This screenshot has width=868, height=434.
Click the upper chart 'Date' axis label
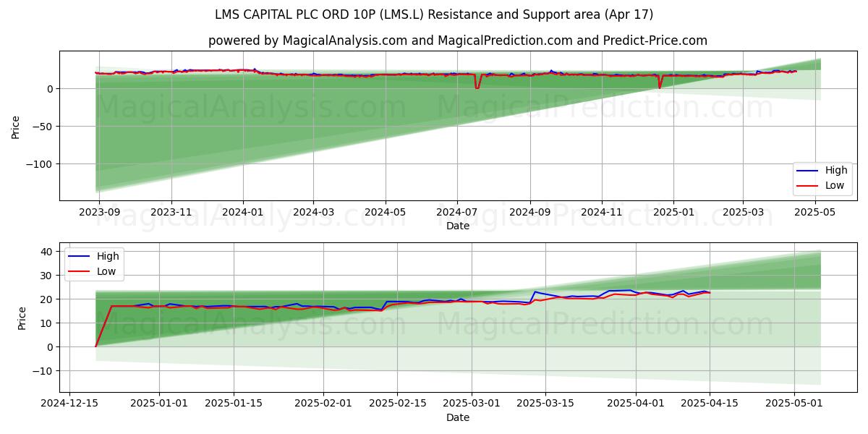pyautogui.click(x=458, y=226)
